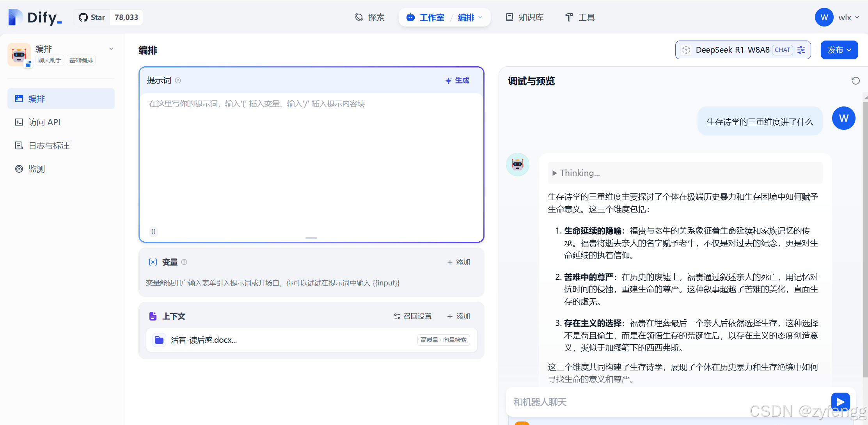868x425 pixels.
Task: Click the prompt help question mark icon
Action: click(178, 80)
